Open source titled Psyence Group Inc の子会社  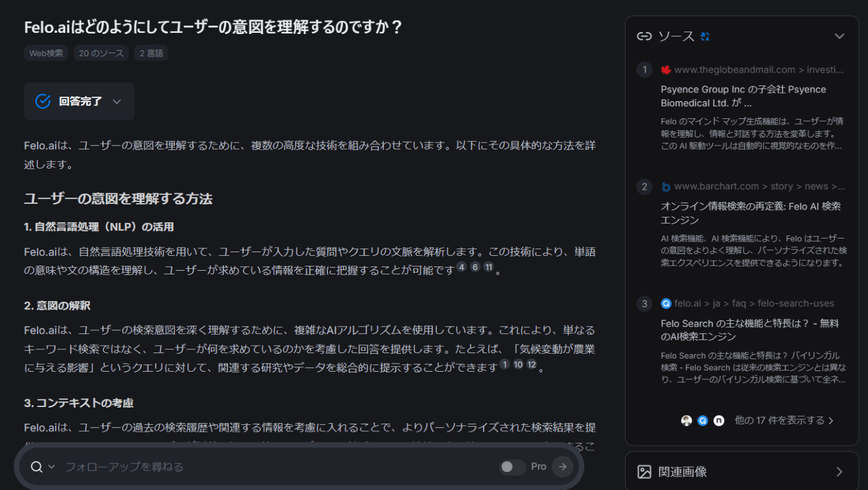pos(743,96)
